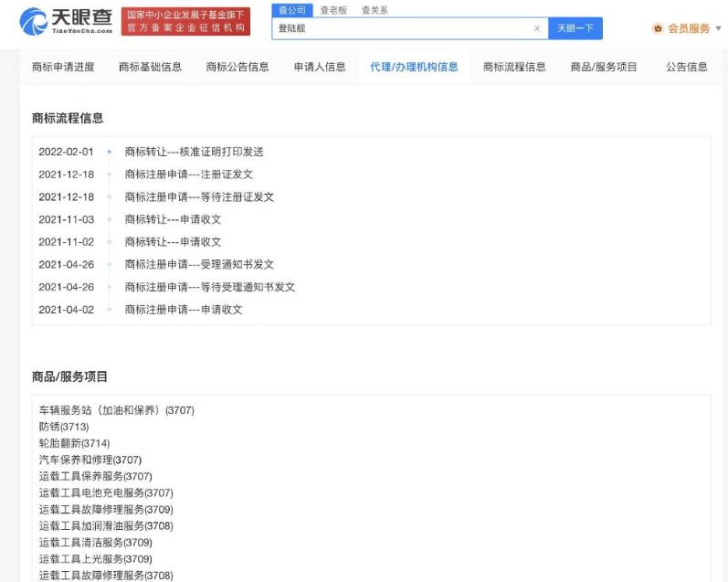Click the 运载工具电池充电服务(3707) item
The height and width of the screenshot is (582, 728).
click(106, 492)
